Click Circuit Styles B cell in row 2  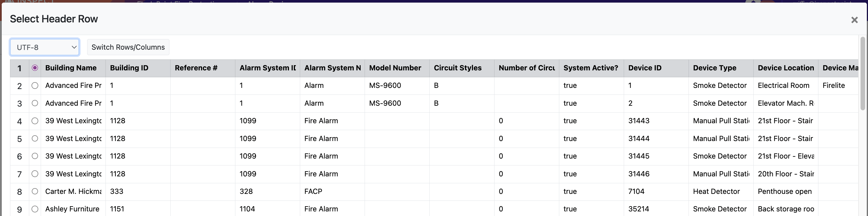tap(462, 86)
